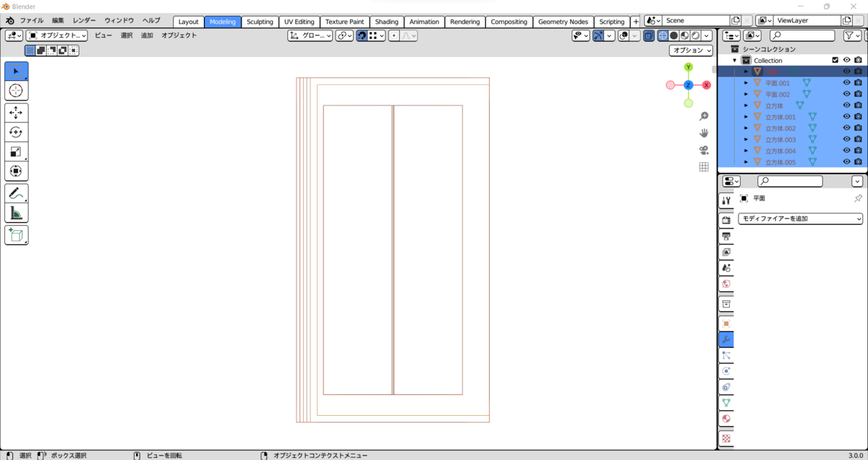Open the Object Data mesh properties tab

(726, 403)
